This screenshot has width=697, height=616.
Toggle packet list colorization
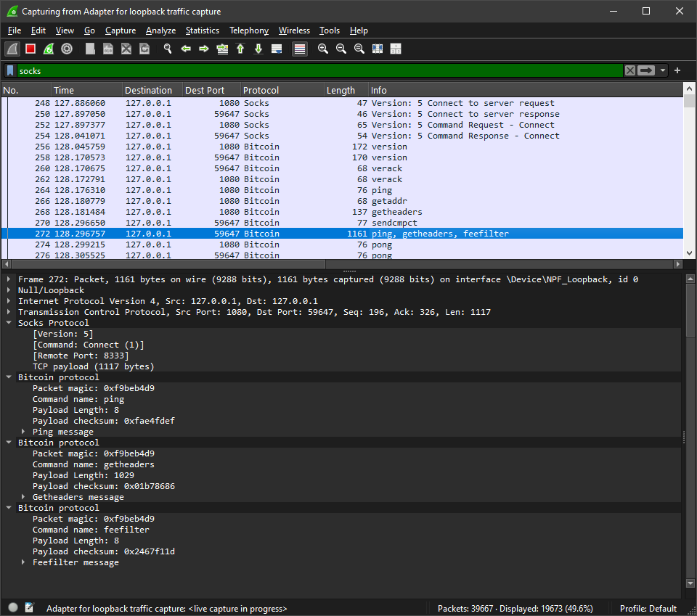pos(300,49)
